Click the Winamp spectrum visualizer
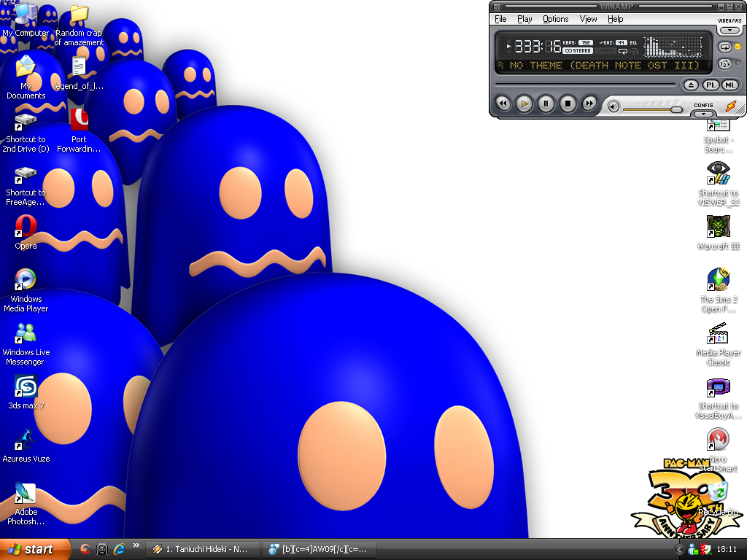 point(673,47)
